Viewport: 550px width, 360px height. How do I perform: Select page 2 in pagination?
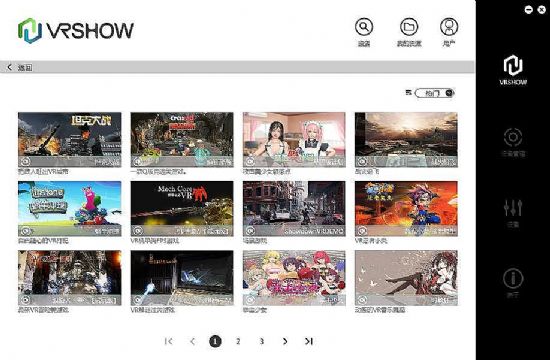238,341
